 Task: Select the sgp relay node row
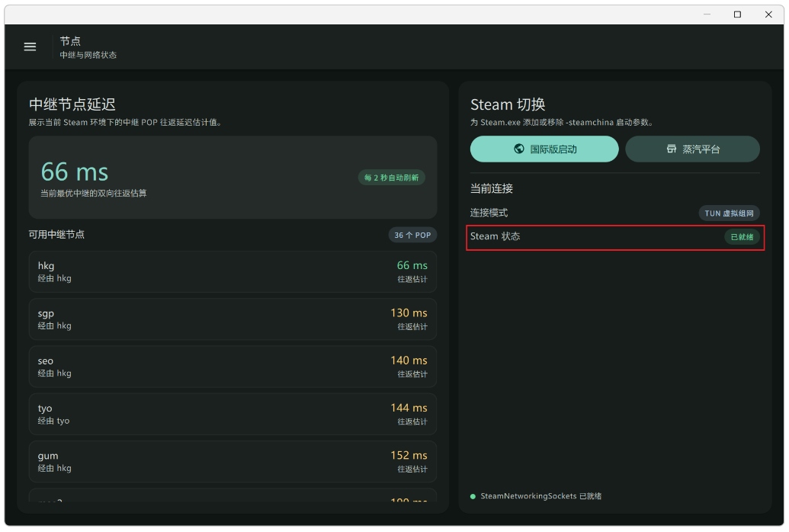[233, 319]
